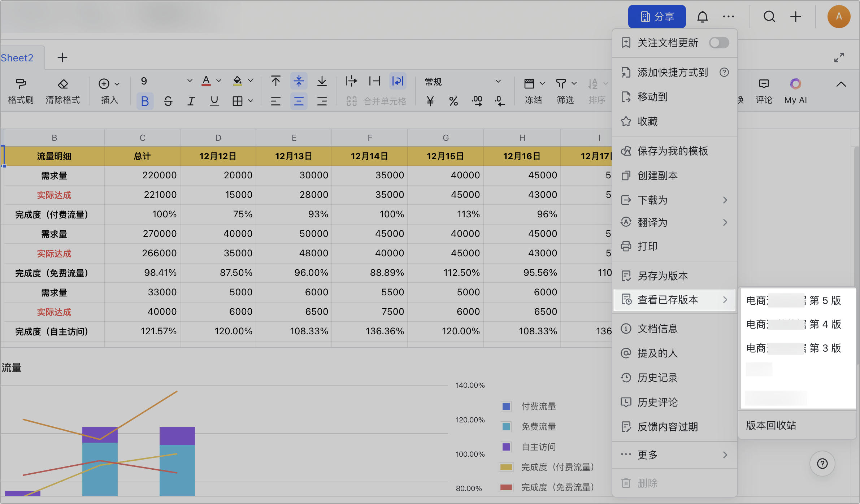Click the fullscreen expand arrows icon
Viewport: 860px width, 504px height.
coord(839,57)
